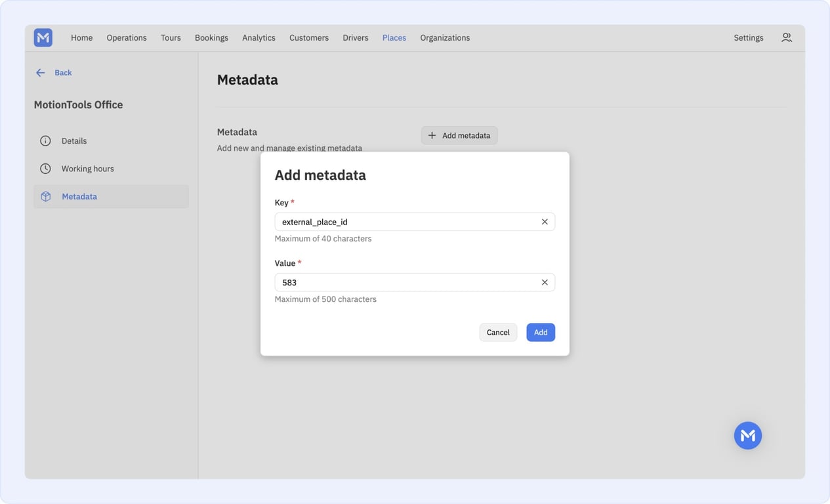Open the Customers menu

(x=309, y=37)
